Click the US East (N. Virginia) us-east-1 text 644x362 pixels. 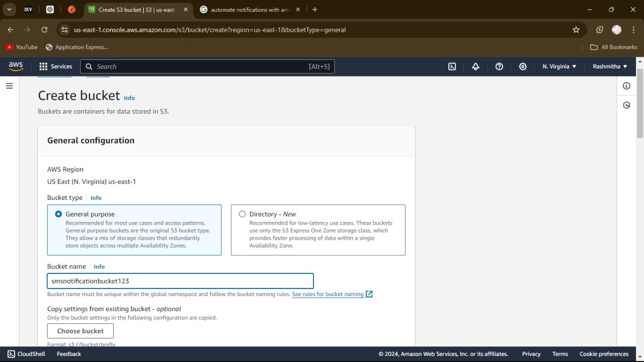tap(92, 182)
